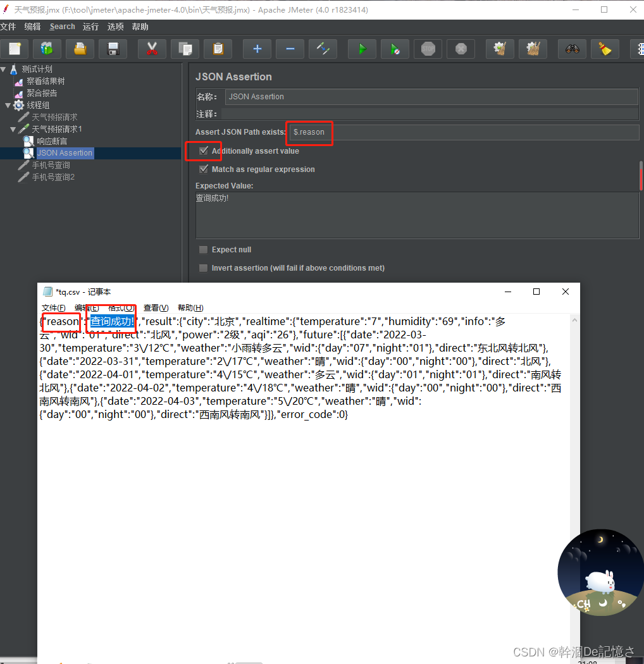Open the Templates toolbar icon
The image size is (644, 664).
[47, 49]
